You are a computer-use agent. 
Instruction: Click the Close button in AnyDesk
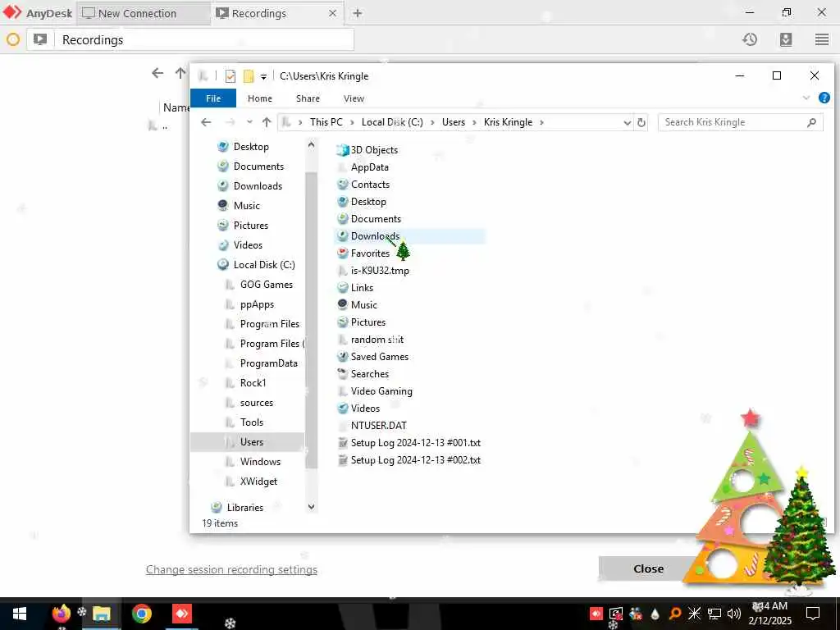(648, 569)
